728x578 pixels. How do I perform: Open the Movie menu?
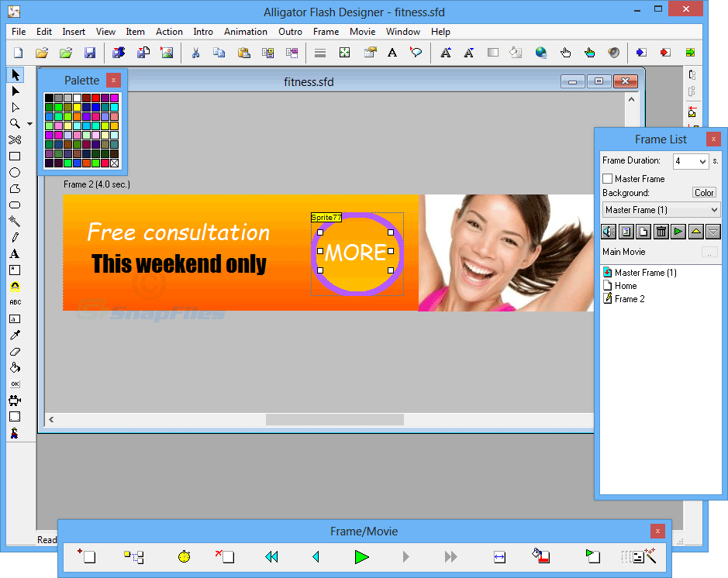[x=362, y=32]
